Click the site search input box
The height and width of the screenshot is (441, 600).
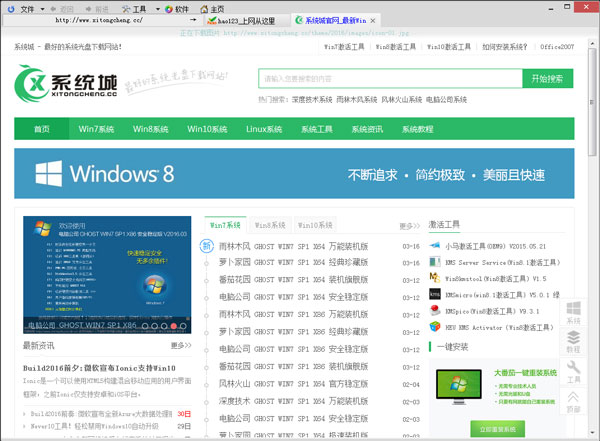[390, 78]
